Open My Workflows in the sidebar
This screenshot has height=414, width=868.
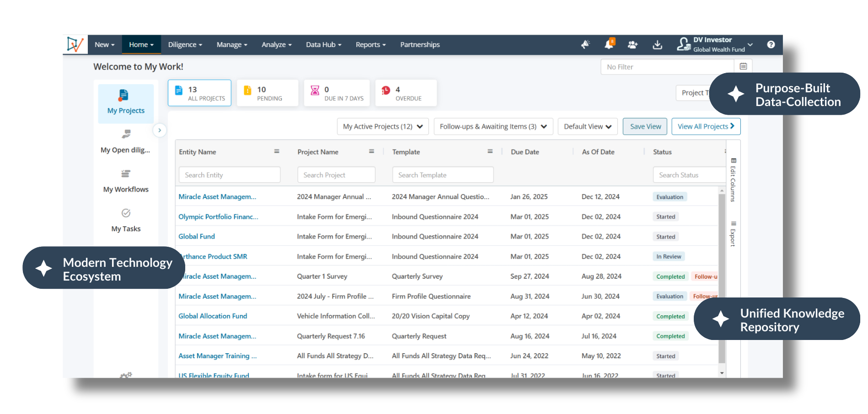click(x=126, y=181)
